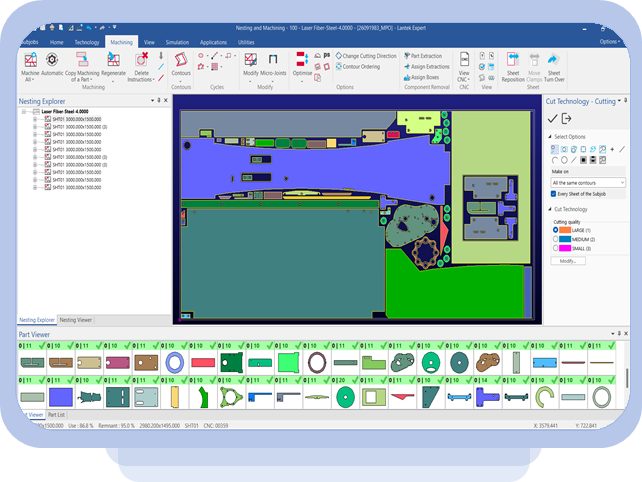The image size is (642, 482).
Task: Switch to the Part List tab
Action: click(x=56, y=414)
